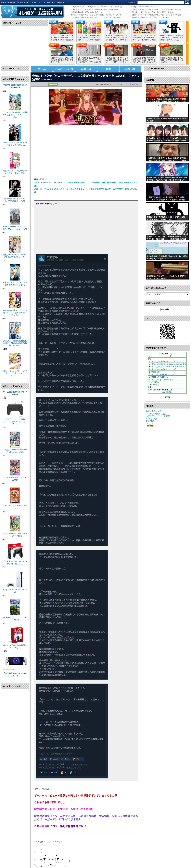Viewport: 191px width, 868px height.
Task: Click the ACR WEB link in the ranking table
Action: (167, 392)
